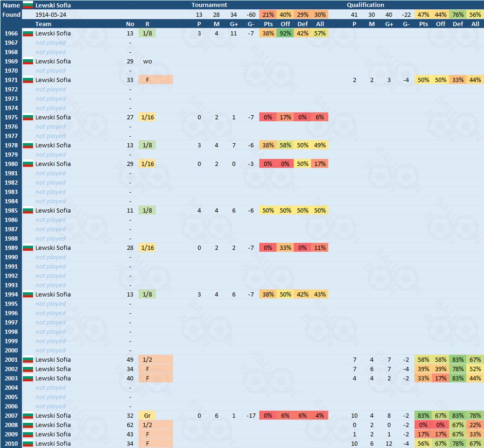The height and width of the screenshot is (448, 484).
Task: Click the 'not played' text in the 2000 row
Action: click(50, 350)
